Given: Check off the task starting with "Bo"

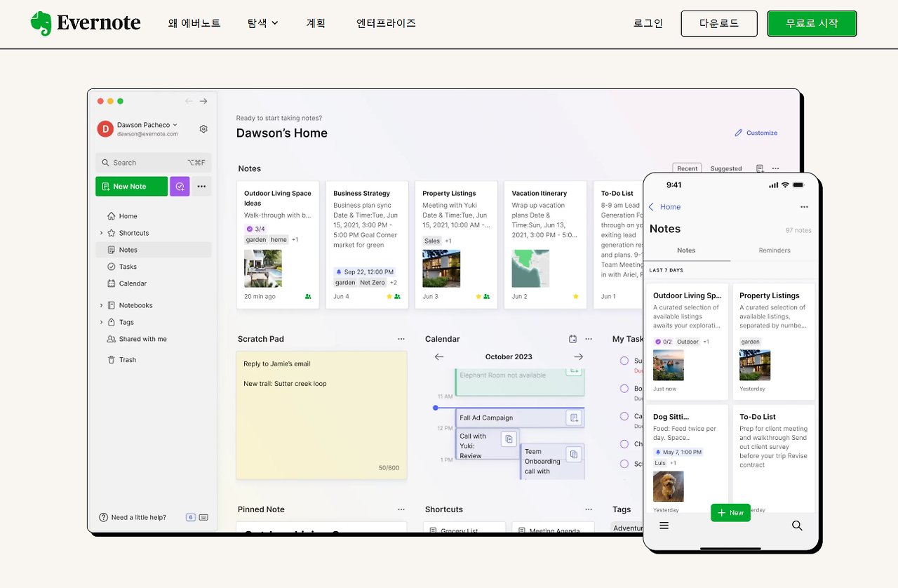Looking at the screenshot, I should click(x=624, y=389).
